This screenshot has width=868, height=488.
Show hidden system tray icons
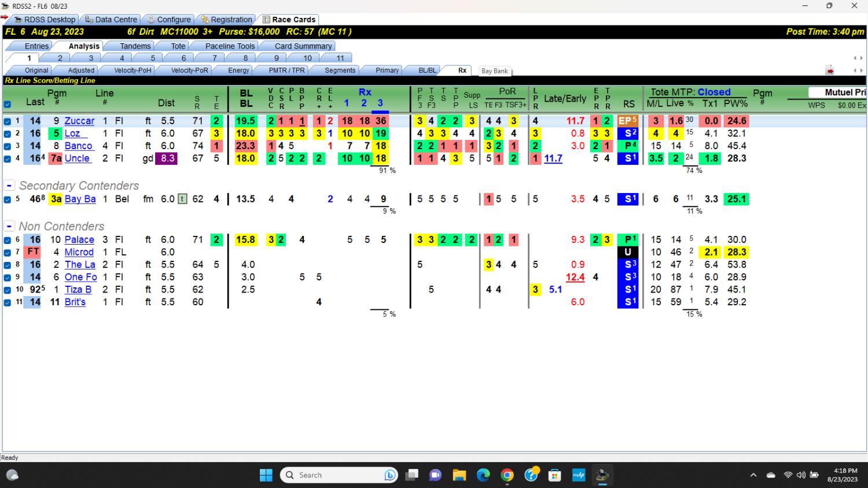coord(753,475)
